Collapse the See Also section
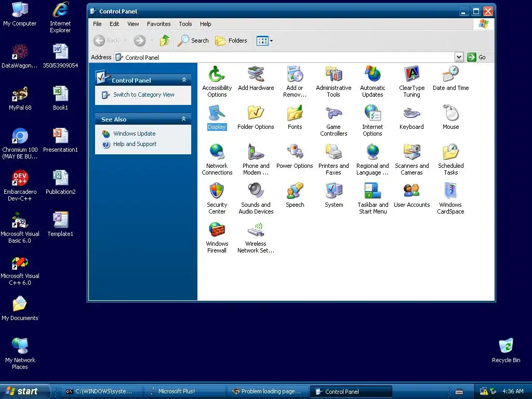The image size is (532, 399). 184,119
